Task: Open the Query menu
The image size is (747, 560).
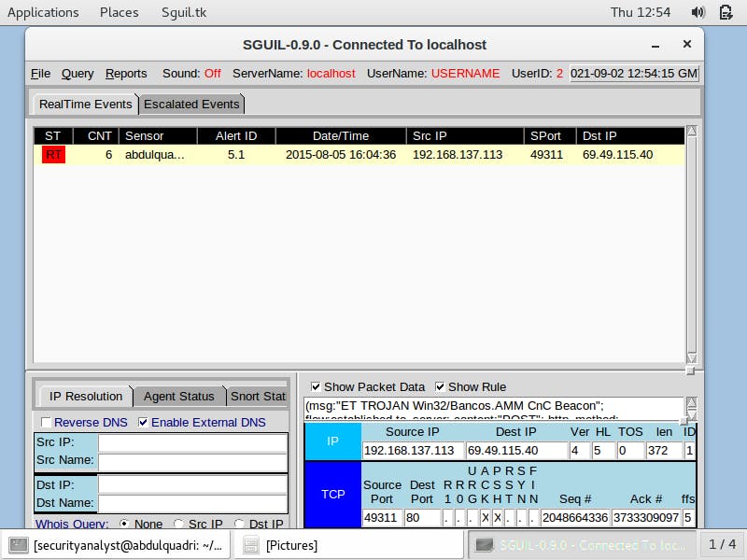Action: 78,74
